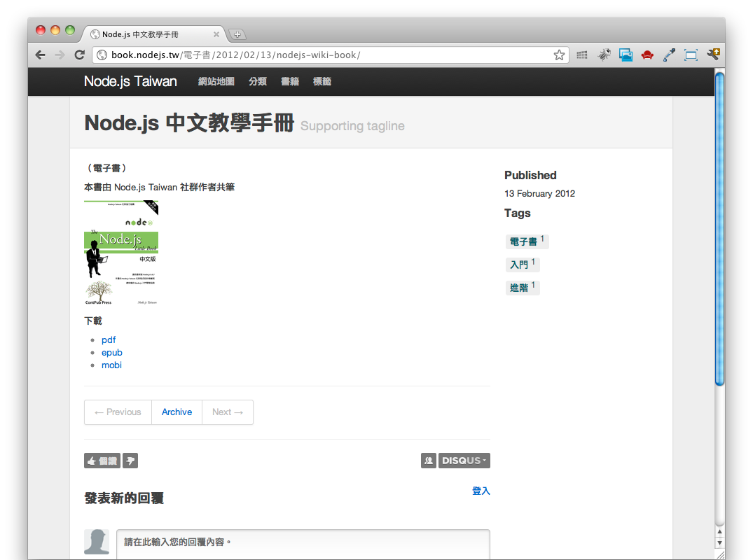The height and width of the screenshot is (560, 753).
Task: Click the Previous pagination button
Action: tap(118, 412)
